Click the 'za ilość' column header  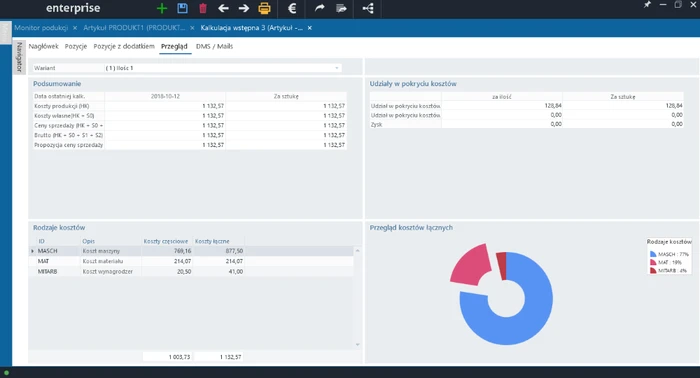pyautogui.click(x=502, y=97)
